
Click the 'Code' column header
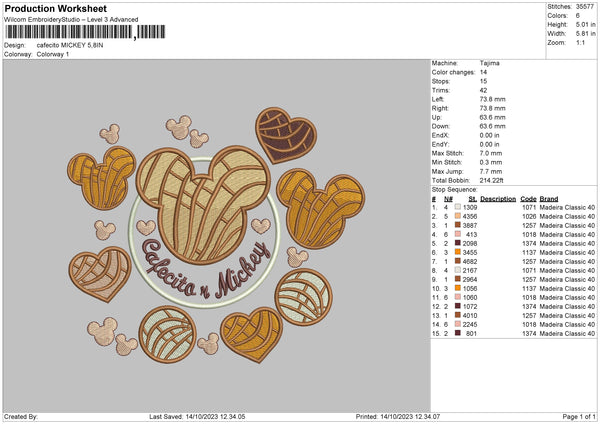(528, 199)
